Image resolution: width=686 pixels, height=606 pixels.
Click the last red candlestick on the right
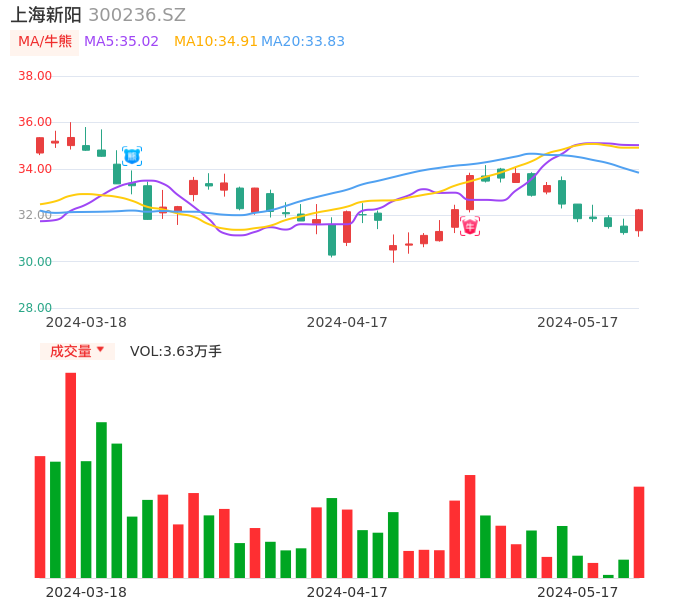click(x=639, y=221)
